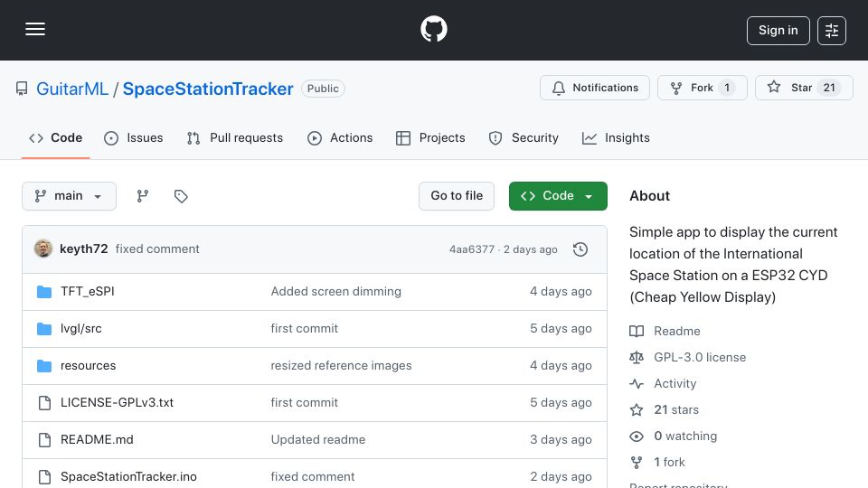Open 'first commit' on the lvgl/src row
Viewport: 868px width, 488px height.
[x=304, y=329]
